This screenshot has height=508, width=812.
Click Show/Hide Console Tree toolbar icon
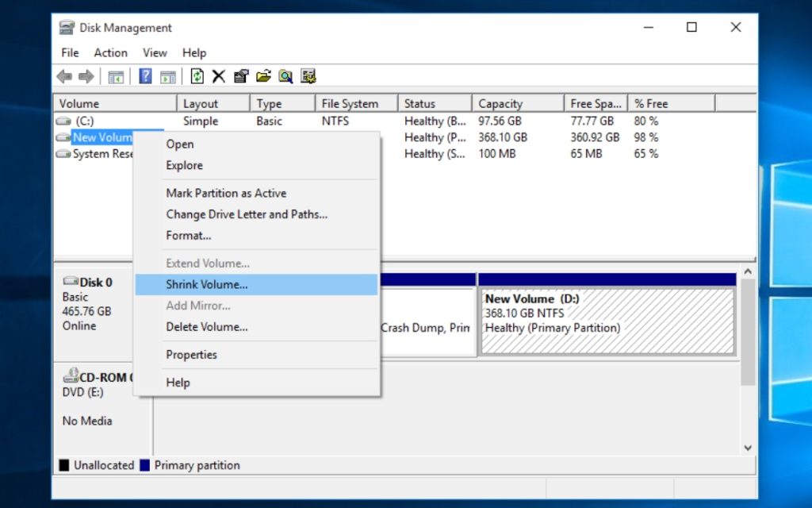click(x=116, y=77)
